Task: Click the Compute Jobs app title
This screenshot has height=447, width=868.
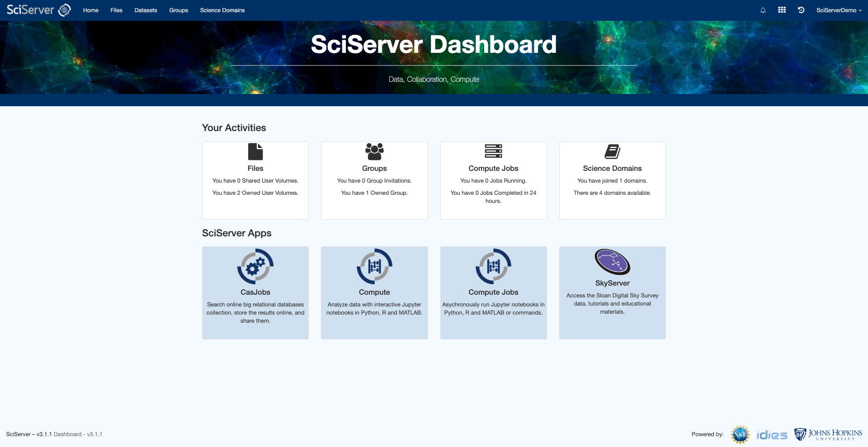Action: (x=493, y=292)
